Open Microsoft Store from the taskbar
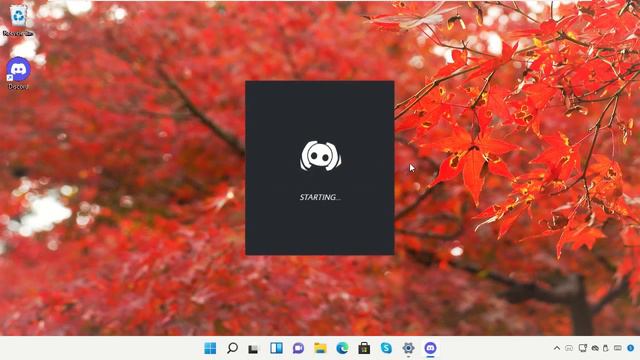The height and width of the screenshot is (360, 640). tap(364, 348)
